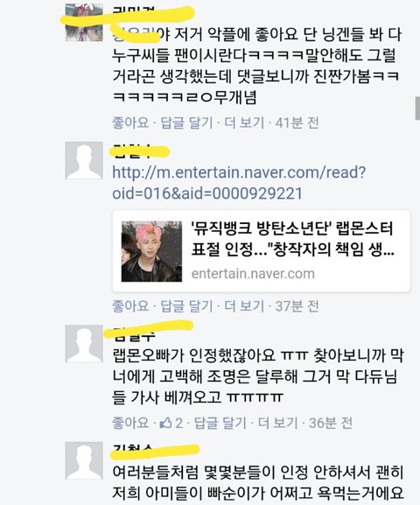The image size is (420, 505).
Task: Click the default avatar beside the naver link comment
Action: pos(84,160)
